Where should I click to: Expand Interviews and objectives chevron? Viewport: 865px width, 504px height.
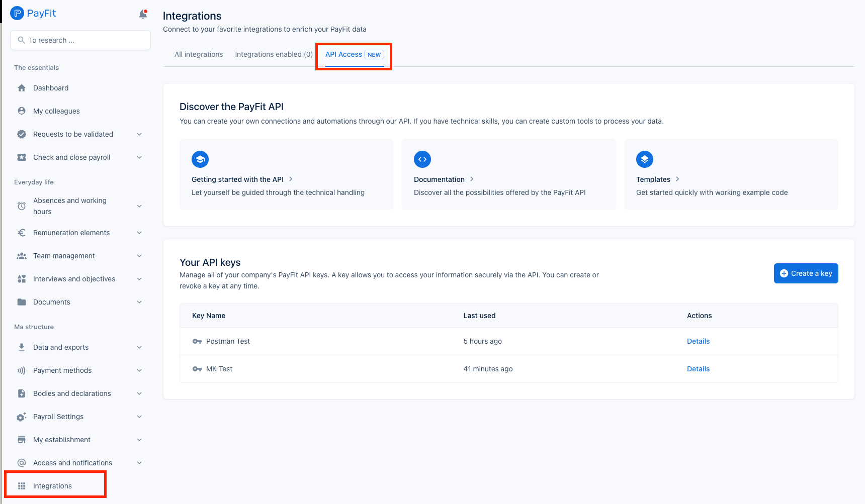(139, 279)
